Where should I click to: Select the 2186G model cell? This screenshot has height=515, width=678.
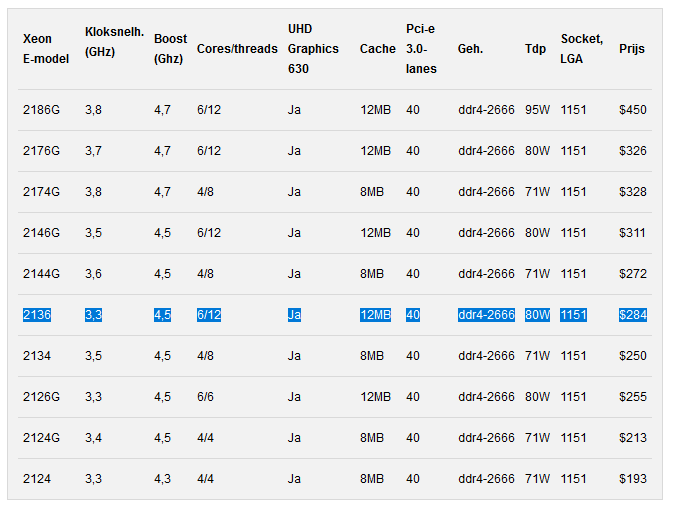point(41,109)
